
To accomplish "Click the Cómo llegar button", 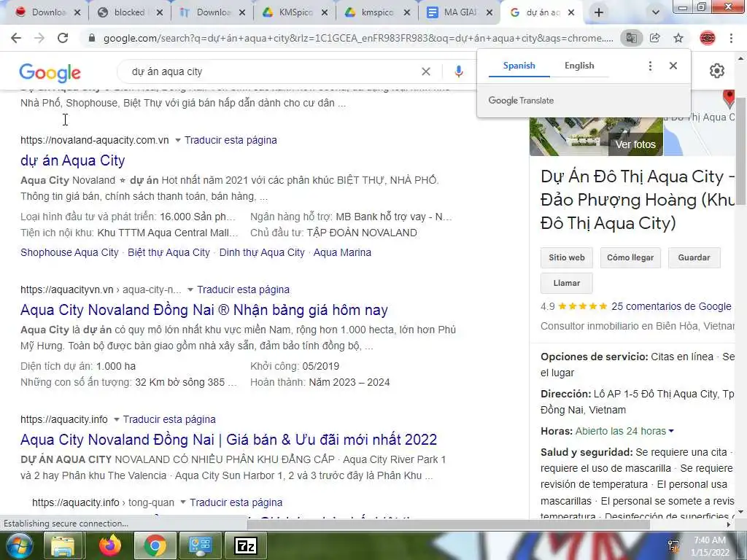I will coord(630,257).
